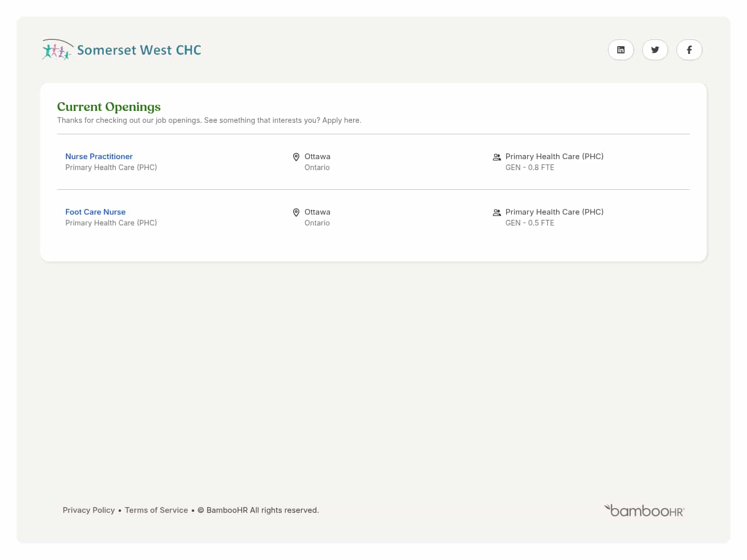Click GEN - 0.5 FTE label
Image resolution: width=747 pixels, height=560 pixels.
530,222
